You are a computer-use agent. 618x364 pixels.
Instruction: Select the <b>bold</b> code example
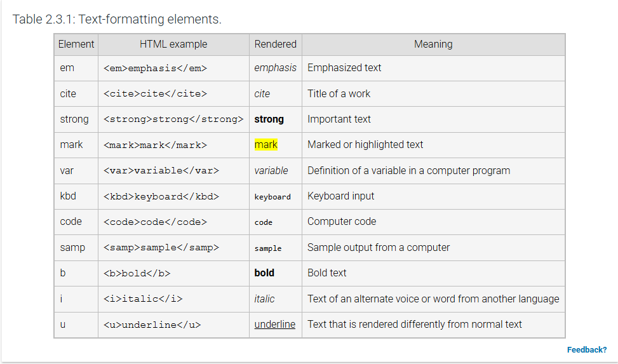(x=137, y=273)
